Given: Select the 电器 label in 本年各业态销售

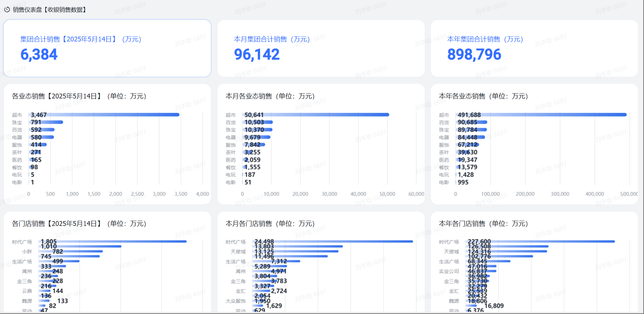Looking at the screenshot, I should tap(444, 137).
